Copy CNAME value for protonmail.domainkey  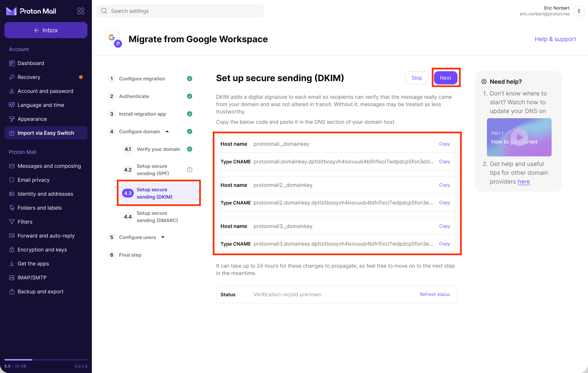tap(445, 162)
